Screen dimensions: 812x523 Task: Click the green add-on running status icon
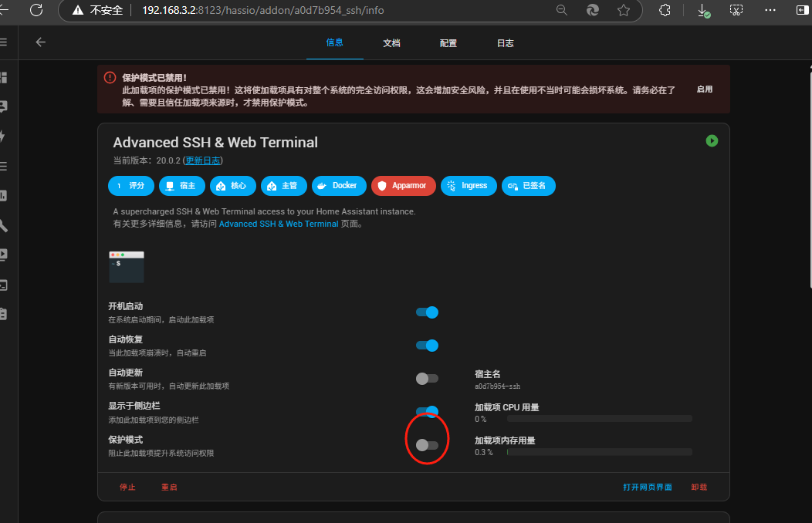[x=712, y=140]
